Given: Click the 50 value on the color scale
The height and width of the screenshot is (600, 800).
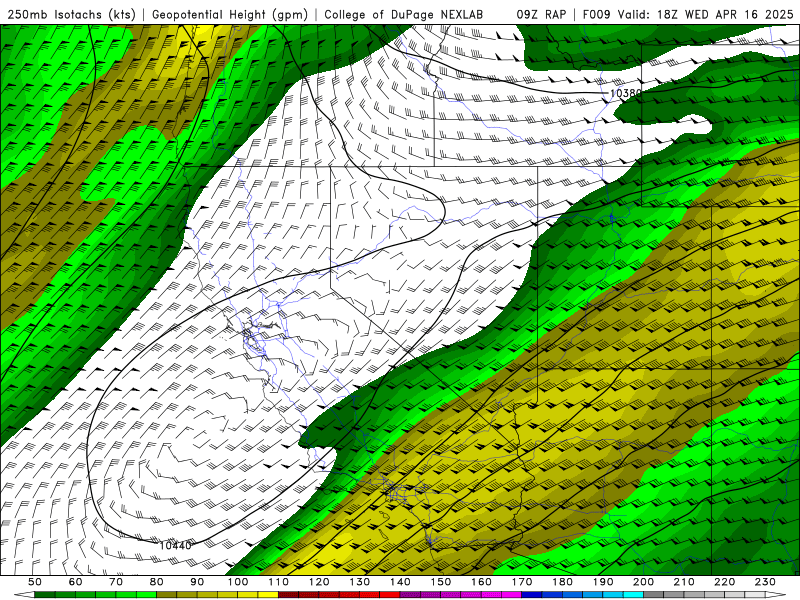Looking at the screenshot, I should pos(35,582).
